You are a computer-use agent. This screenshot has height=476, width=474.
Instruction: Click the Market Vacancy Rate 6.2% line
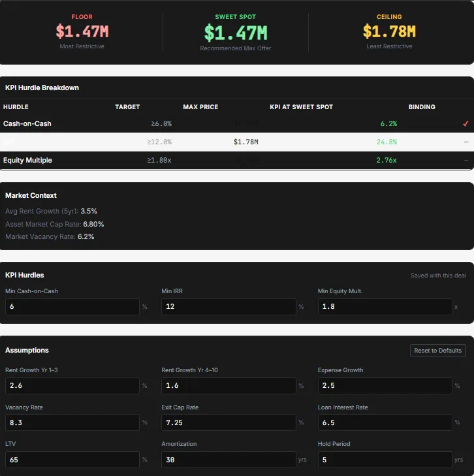(x=50, y=236)
